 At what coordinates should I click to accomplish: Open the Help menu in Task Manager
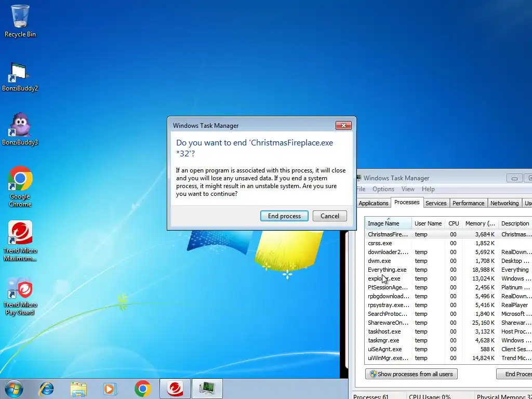(428, 189)
